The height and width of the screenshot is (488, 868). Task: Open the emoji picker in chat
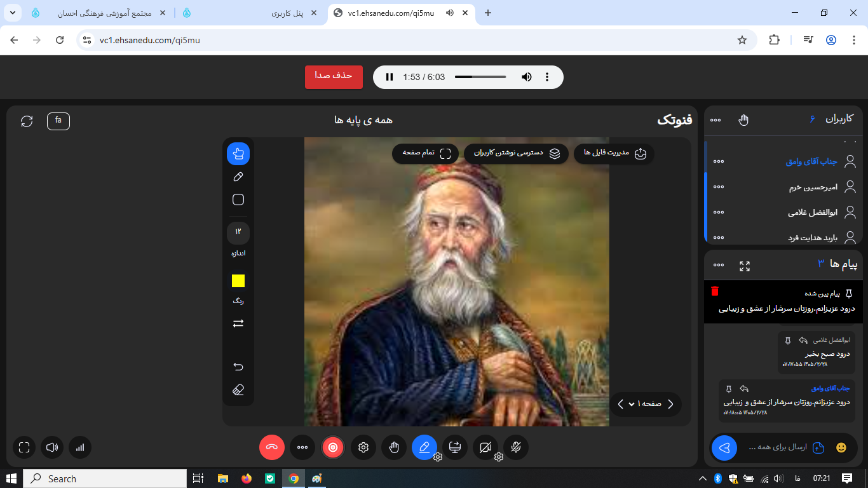(x=841, y=447)
